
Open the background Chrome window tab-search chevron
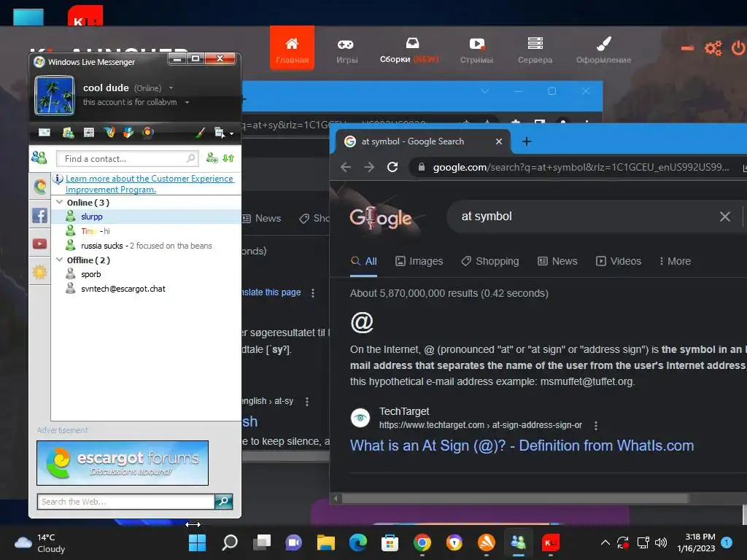[485, 91]
